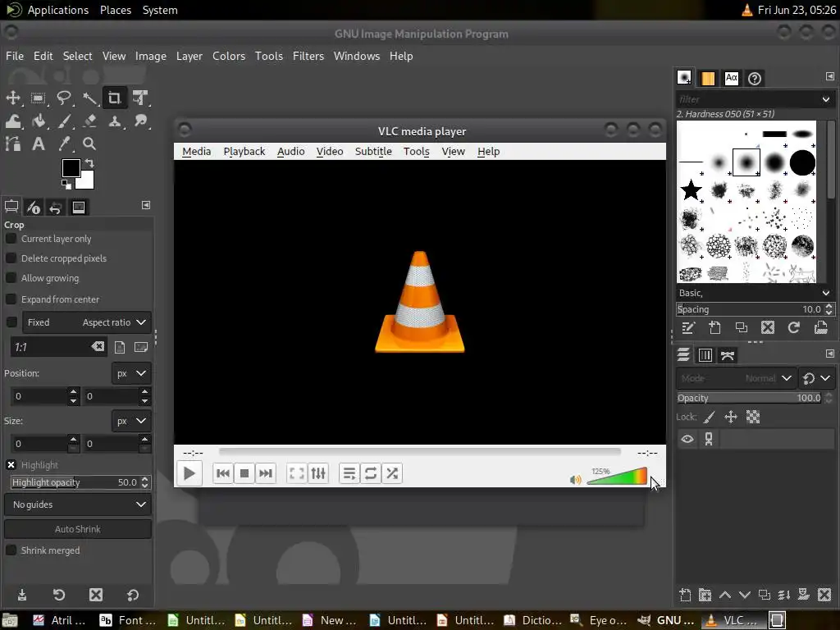Select the Text tool
The image size is (840, 630).
point(38,144)
